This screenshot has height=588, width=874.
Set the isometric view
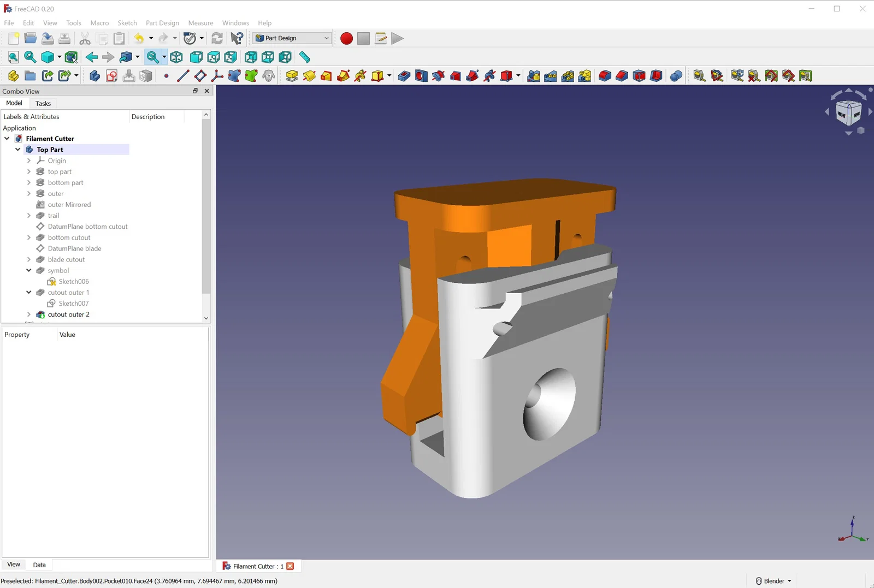pyautogui.click(x=176, y=57)
